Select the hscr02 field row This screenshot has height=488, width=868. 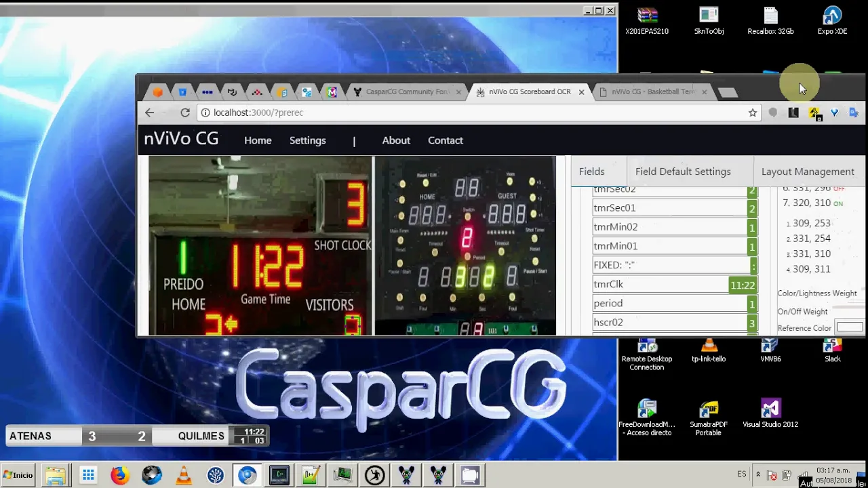pyautogui.click(x=674, y=323)
